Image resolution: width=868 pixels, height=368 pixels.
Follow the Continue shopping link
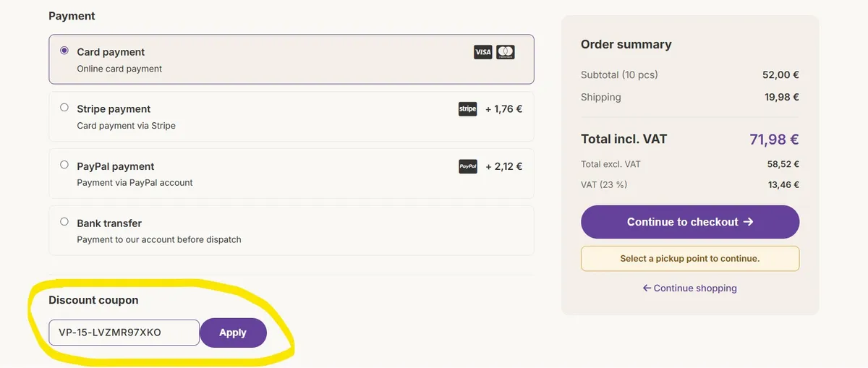[690, 288]
